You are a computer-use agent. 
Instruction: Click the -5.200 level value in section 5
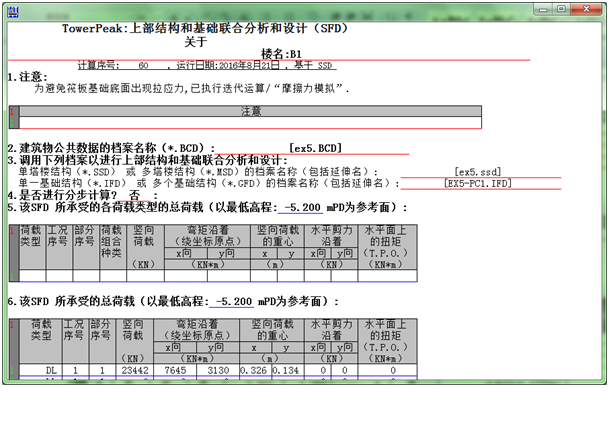tap(302, 207)
